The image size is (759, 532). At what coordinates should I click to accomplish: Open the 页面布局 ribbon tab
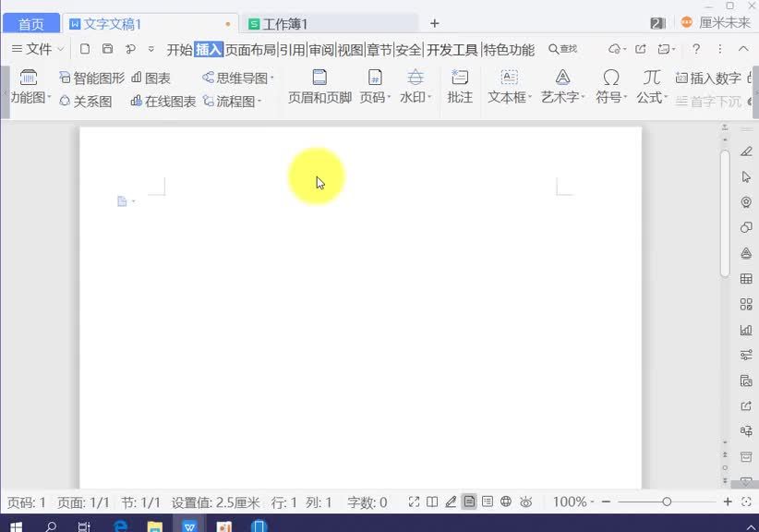click(x=249, y=49)
